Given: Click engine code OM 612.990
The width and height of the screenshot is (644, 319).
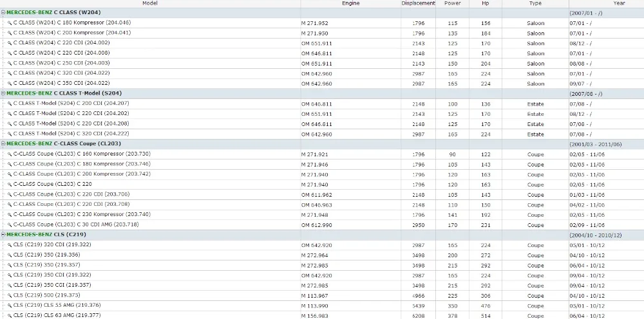Looking at the screenshot, I should coord(317,226).
